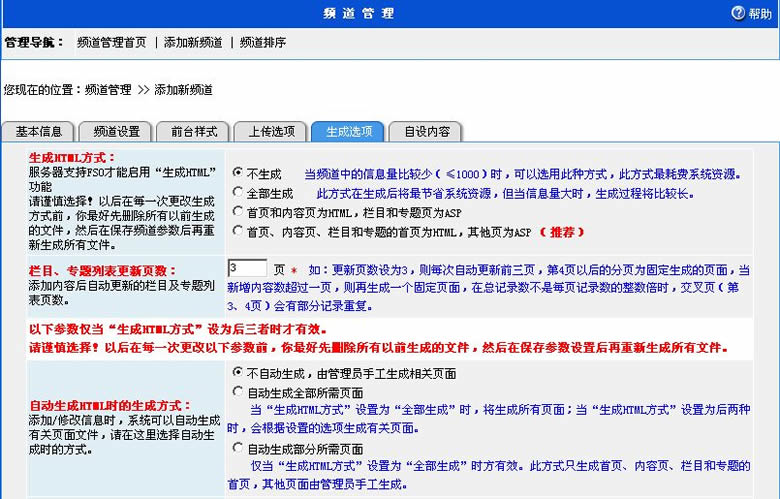Select 自动生成部分所需页面 radio option
The image size is (780, 499).
[x=238, y=448]
